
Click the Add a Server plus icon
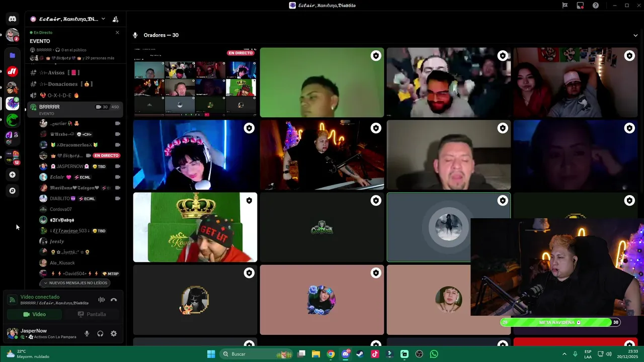[x=12, y=174]
